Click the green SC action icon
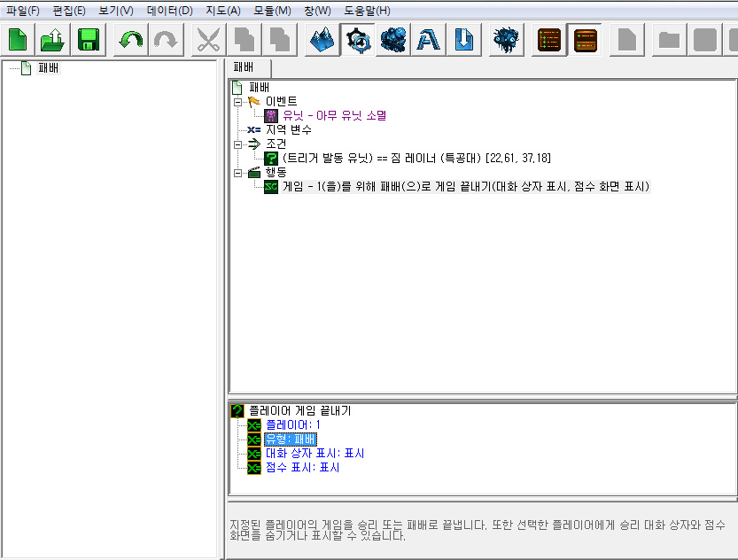 (271, 187)
